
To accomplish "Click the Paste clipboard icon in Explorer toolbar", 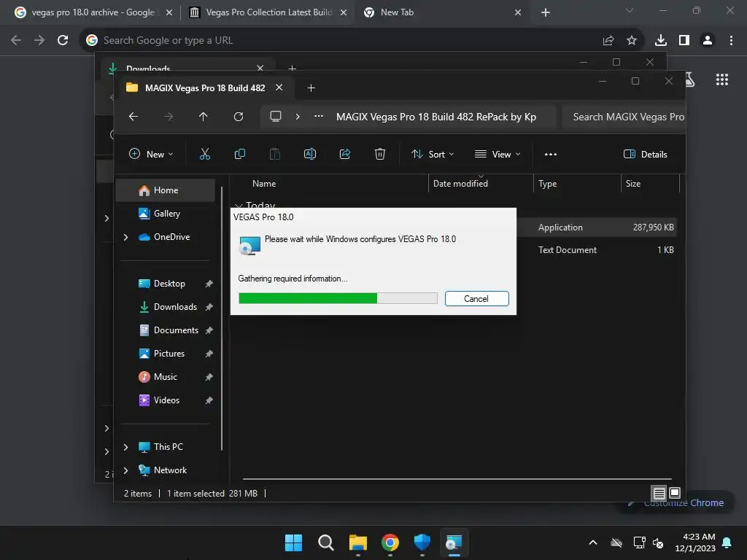I will 275,154.
